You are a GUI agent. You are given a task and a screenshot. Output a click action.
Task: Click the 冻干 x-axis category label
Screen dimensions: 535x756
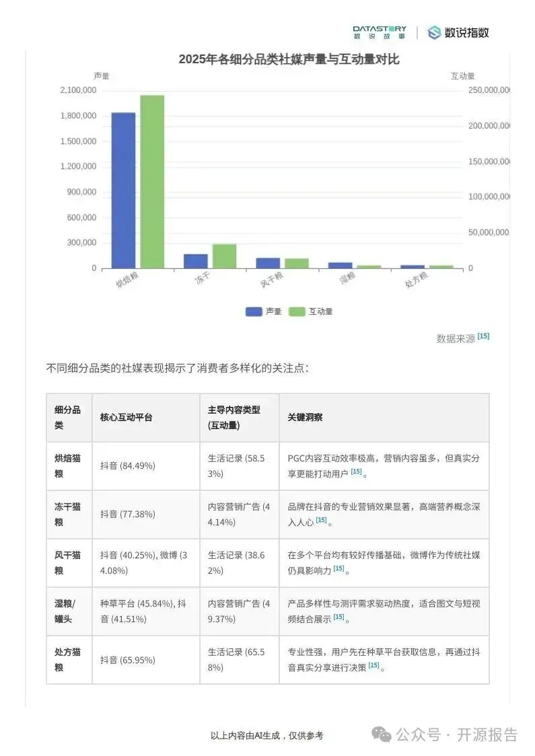pyautogui.click(x=203, y=278)
